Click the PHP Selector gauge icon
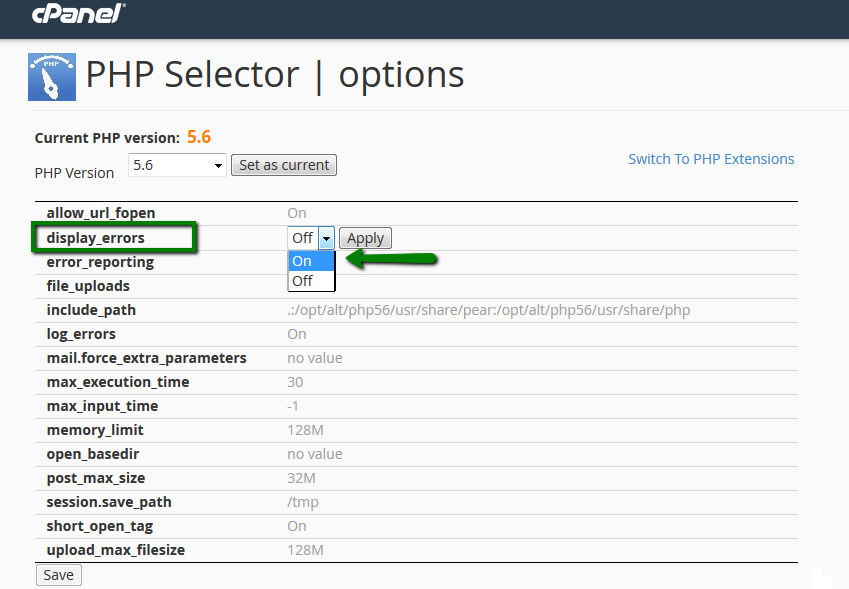This screenshot has height=589, width=849. click(52, 77)
